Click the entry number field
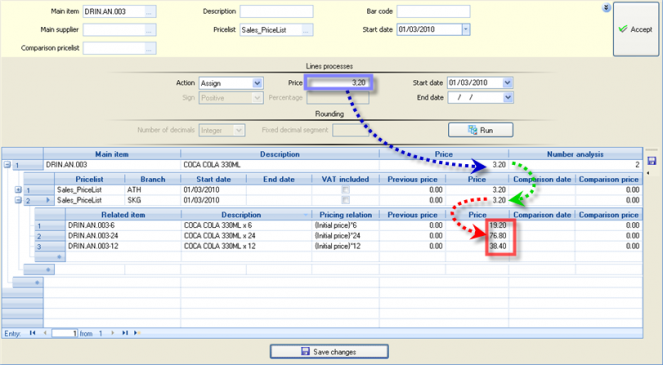This screenshot has width=663, height=365. tap(65, 333)
